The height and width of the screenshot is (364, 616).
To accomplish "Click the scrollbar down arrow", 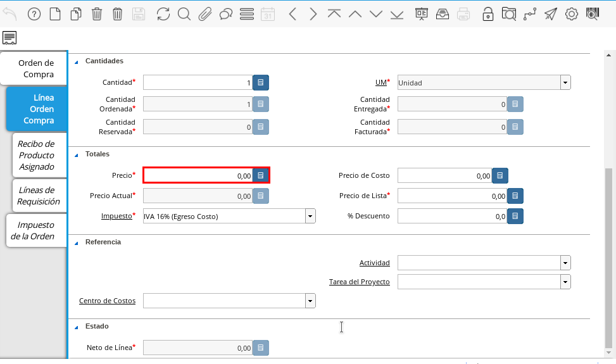I will click(608, 352).
